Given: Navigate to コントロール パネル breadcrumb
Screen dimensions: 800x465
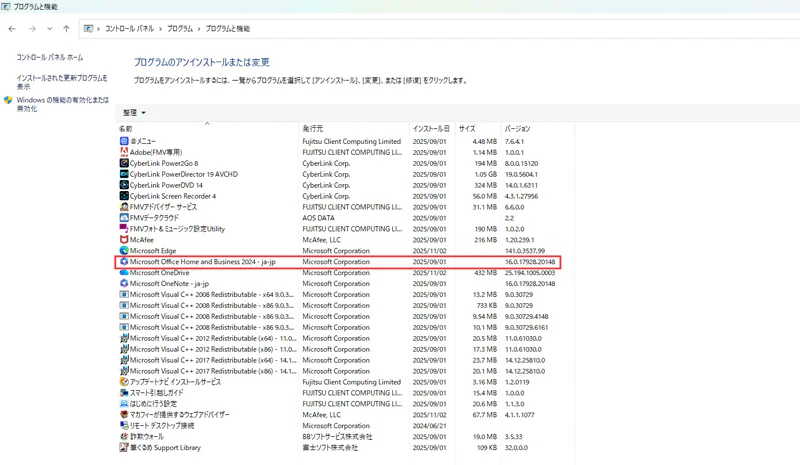Looking at the screenshot, I should [x=129, y=29].
